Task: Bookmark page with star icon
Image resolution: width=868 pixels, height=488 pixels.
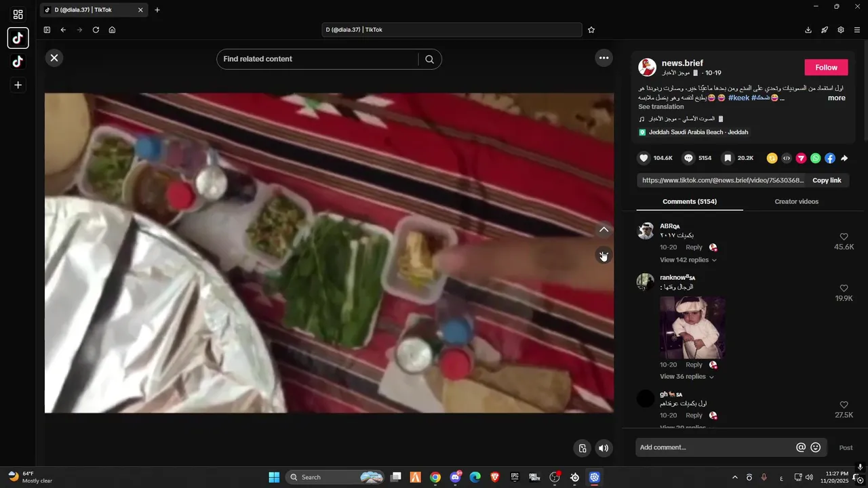Action: coord(591,30)
